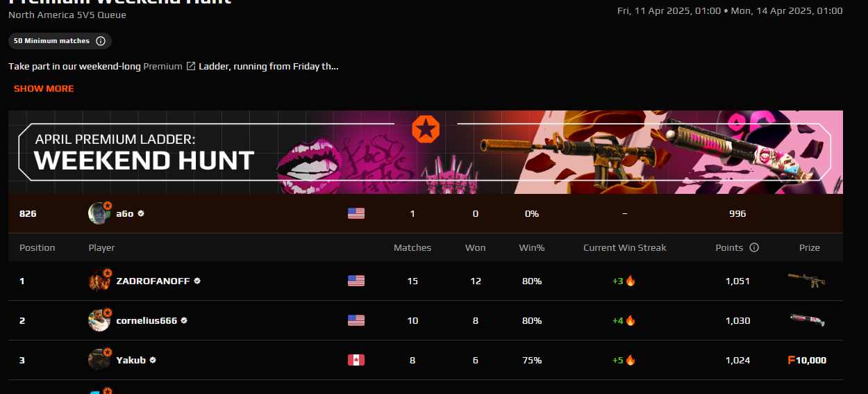This screenshot has width=868, height=394.
Task: Expand description with SHOW MORE
Action: click(44, 88)
